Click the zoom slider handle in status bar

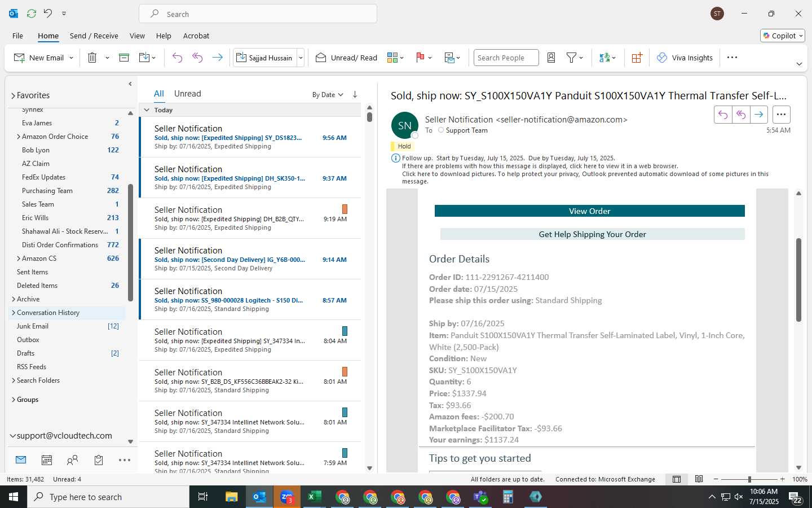tap(749, 479)
